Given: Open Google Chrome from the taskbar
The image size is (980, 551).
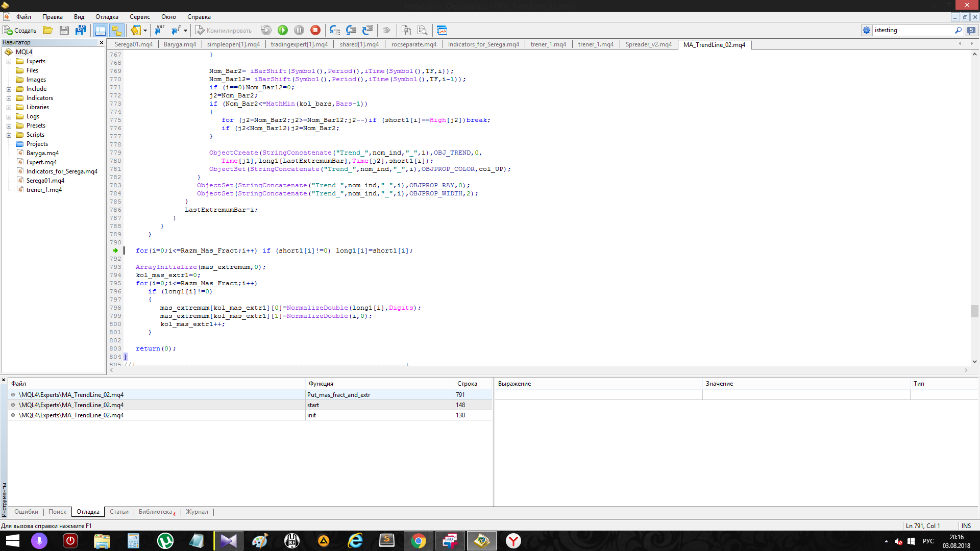Looking at the screenshot, I should pyautogui.click(x=418, y=541).
